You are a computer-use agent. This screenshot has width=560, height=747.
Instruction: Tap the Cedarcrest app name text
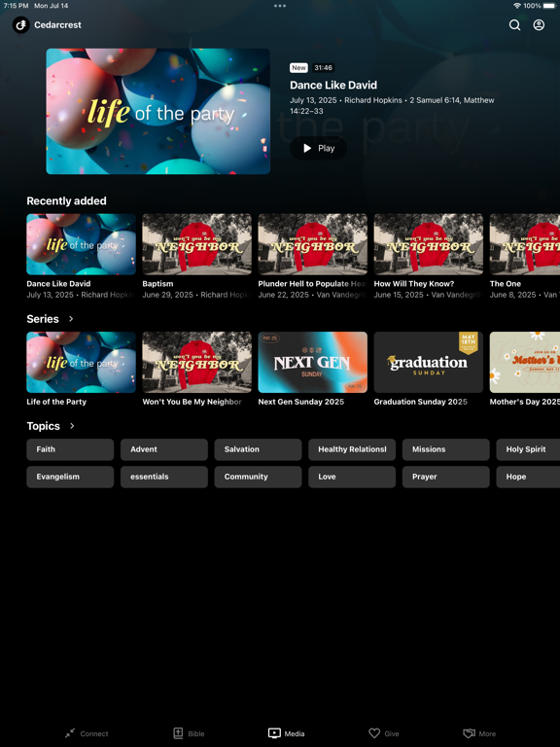(57, 24)
